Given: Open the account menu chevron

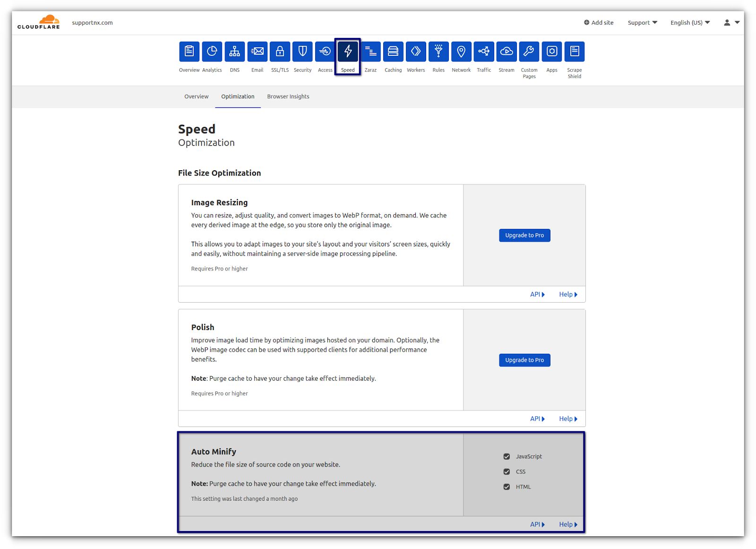Looking at the screenshot, I should 738,22.
